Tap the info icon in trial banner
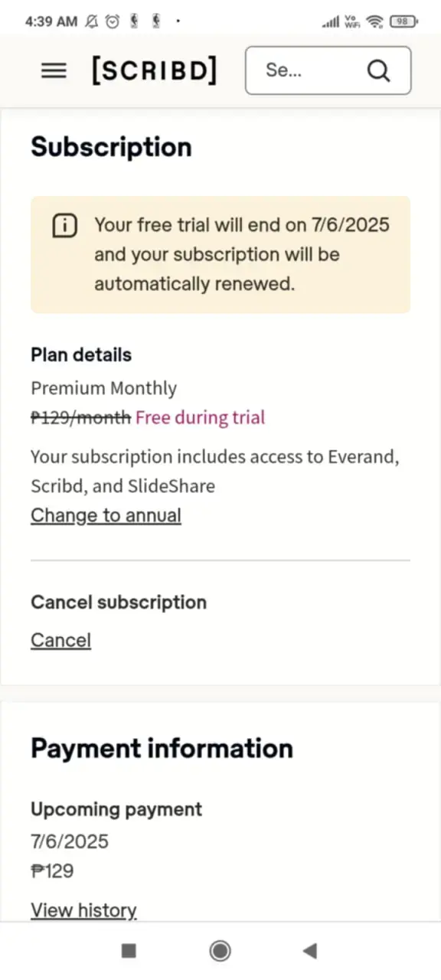This screenshot has width=441, height=980. (x=65, y=226)
